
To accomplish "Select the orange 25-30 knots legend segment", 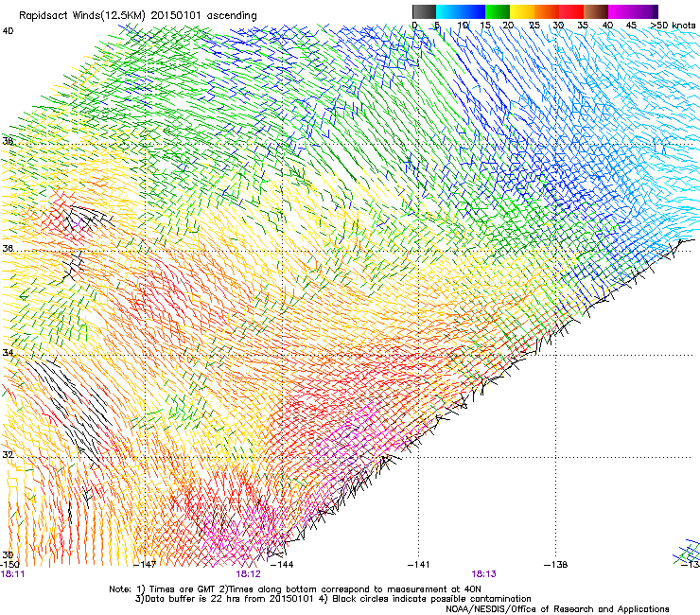I will pos(547,11).
